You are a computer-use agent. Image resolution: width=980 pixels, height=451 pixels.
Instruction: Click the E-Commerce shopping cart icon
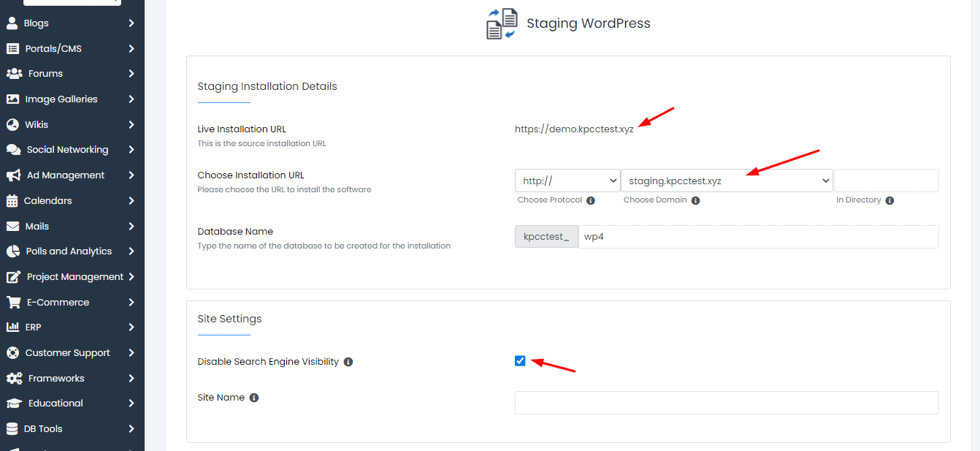coord(12,302)
